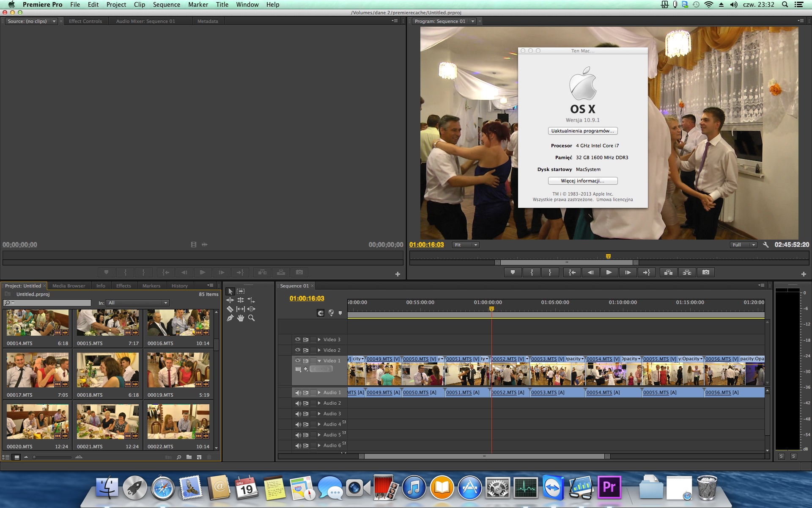Select the Razor tool
The width and height of the screenshot is (812, 508).
click(230, 309)
